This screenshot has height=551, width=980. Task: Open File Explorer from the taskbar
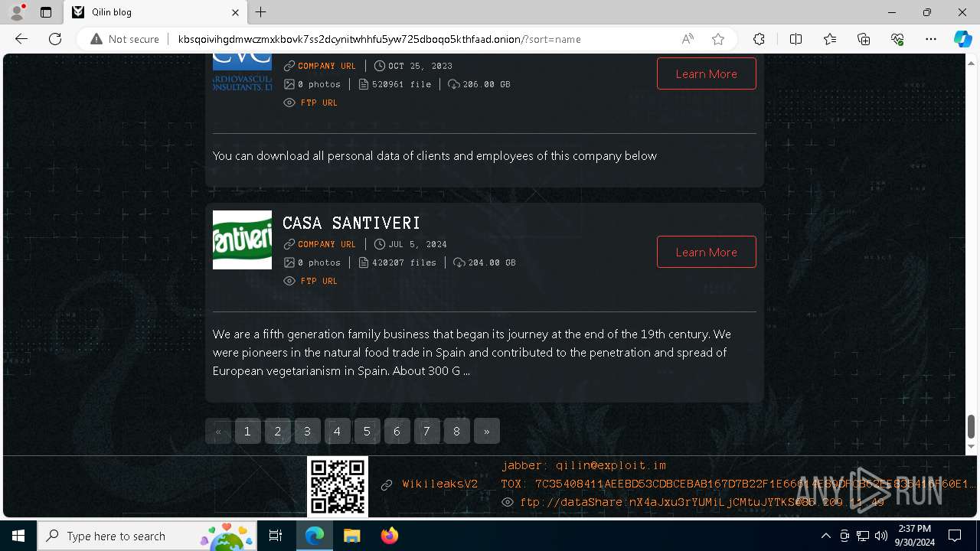point(351,536)
